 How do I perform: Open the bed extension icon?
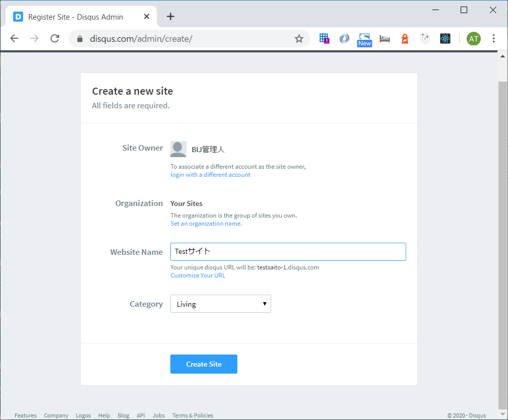pyautogui.click(x=385, y=39)
